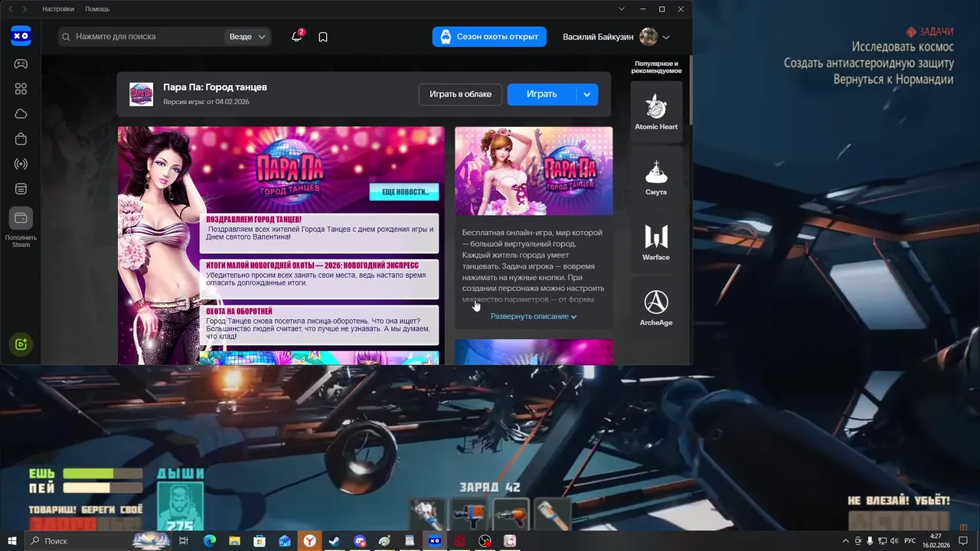This screenshot has height=551, width=980.
Task: Open Task View from the taskbar
Action: point(184,541)
